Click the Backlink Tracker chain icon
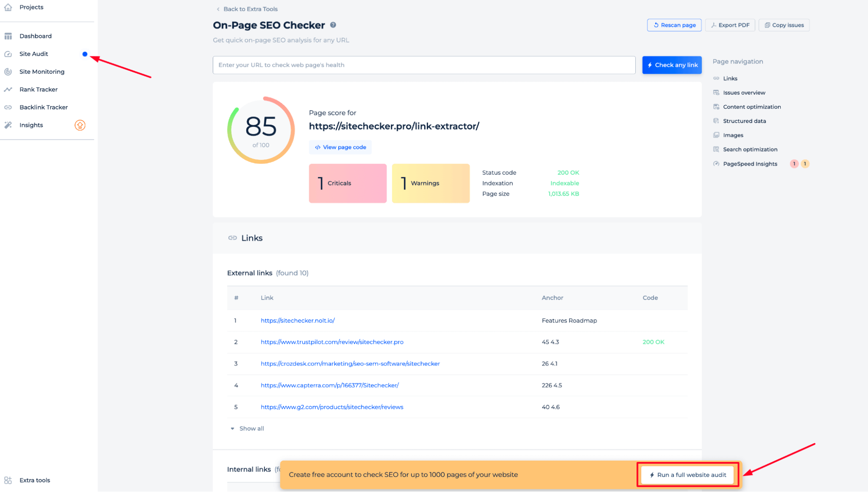This screenshot has height=492, width=868. pyautogui.click(x=8, y=107)
